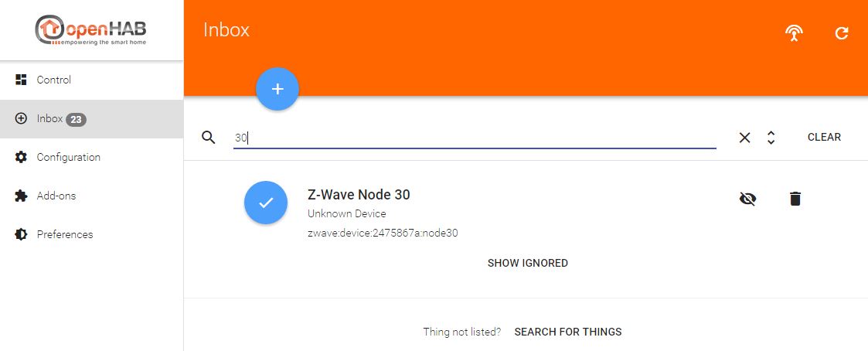Refresh the inbox list
The image size is (868, 351).
(842, 33)
